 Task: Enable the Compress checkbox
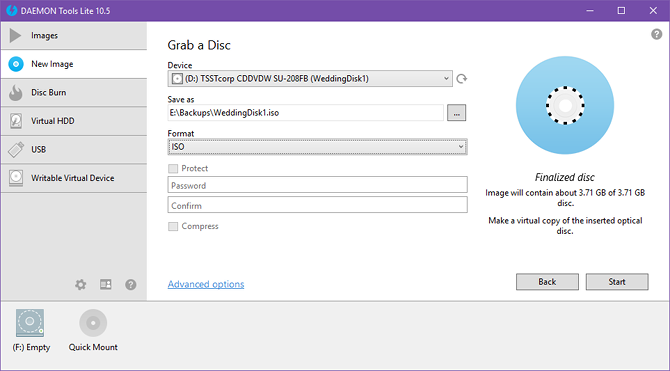[x=173, y=226]
